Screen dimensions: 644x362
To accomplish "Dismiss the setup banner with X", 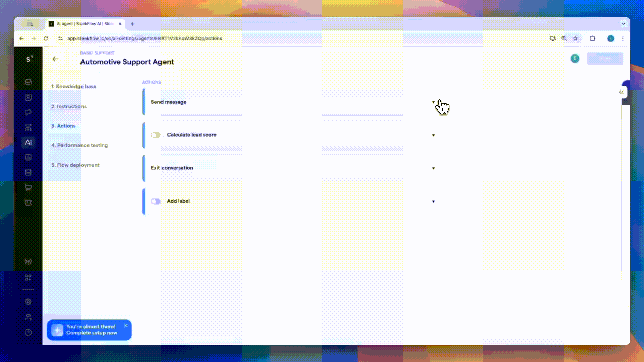I will 126,326.
